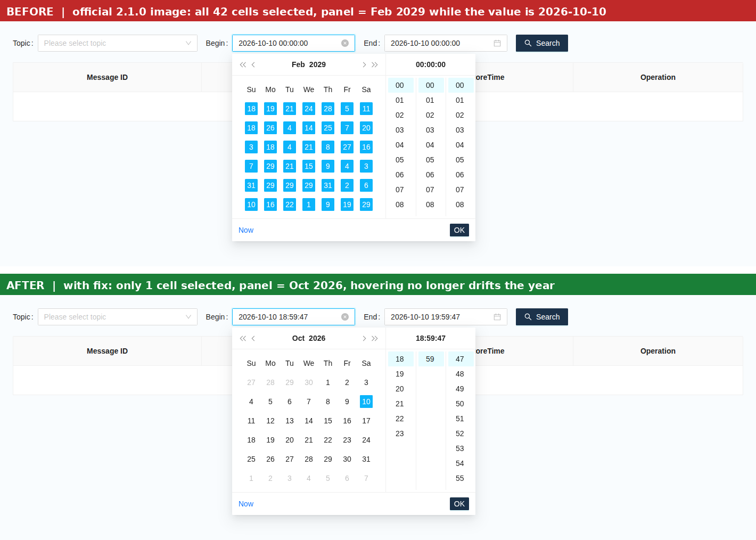Viewport: 756px width, 540px height.
Task: Select hour 20 in bottom time column
Action: coord(400,389)
